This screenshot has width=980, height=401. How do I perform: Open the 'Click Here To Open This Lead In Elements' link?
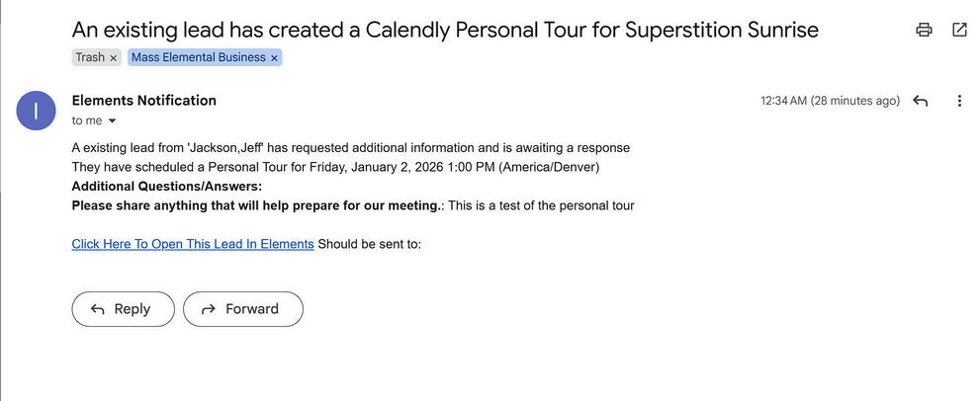(x=193, y=244)
